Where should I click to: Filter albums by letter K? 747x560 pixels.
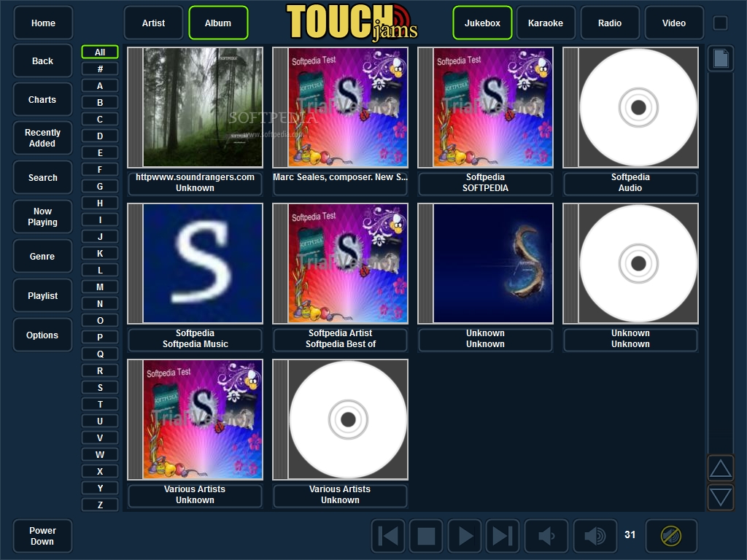point(100,253)
